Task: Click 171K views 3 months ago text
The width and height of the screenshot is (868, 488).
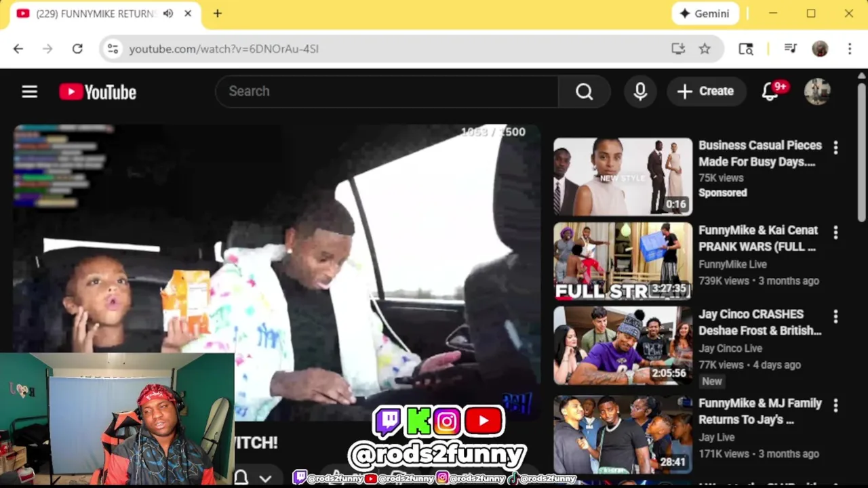Action: coord(759,453)
